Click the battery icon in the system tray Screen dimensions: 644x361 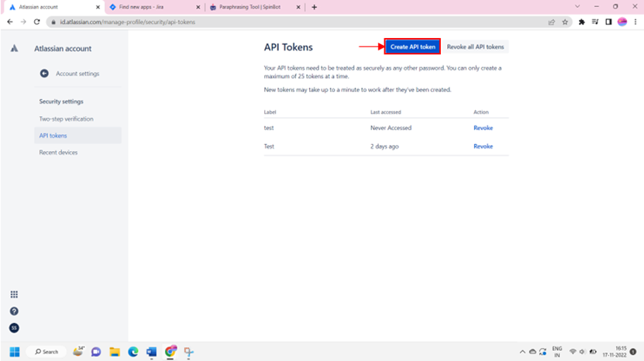[593, 352]
